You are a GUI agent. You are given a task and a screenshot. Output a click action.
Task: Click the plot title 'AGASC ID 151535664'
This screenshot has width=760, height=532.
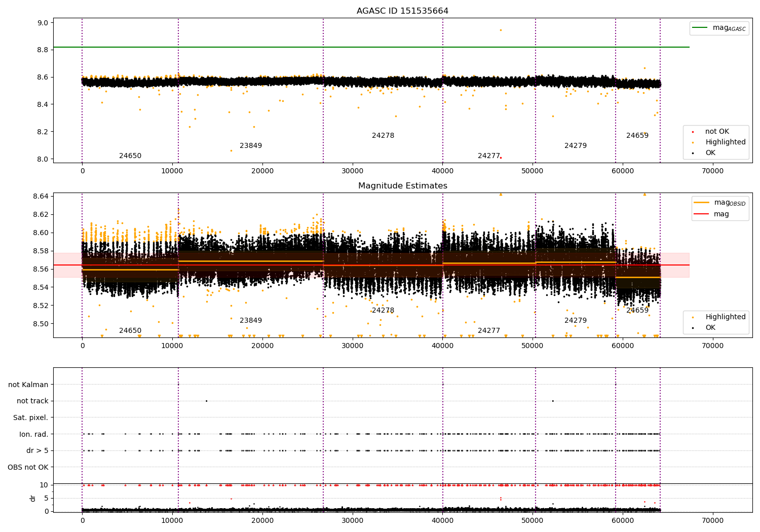point(402,11)
